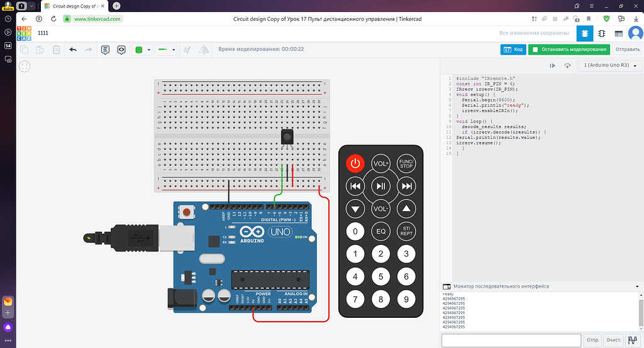
Task: Click Остановить моделирование button
Action: [x=569, y=49]
